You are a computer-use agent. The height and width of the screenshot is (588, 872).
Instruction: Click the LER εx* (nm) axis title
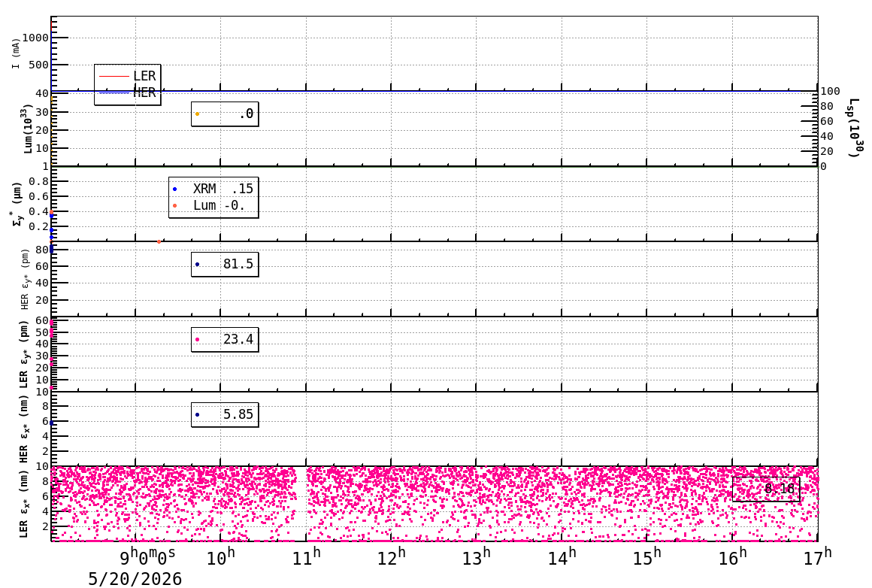click(24, 504)
